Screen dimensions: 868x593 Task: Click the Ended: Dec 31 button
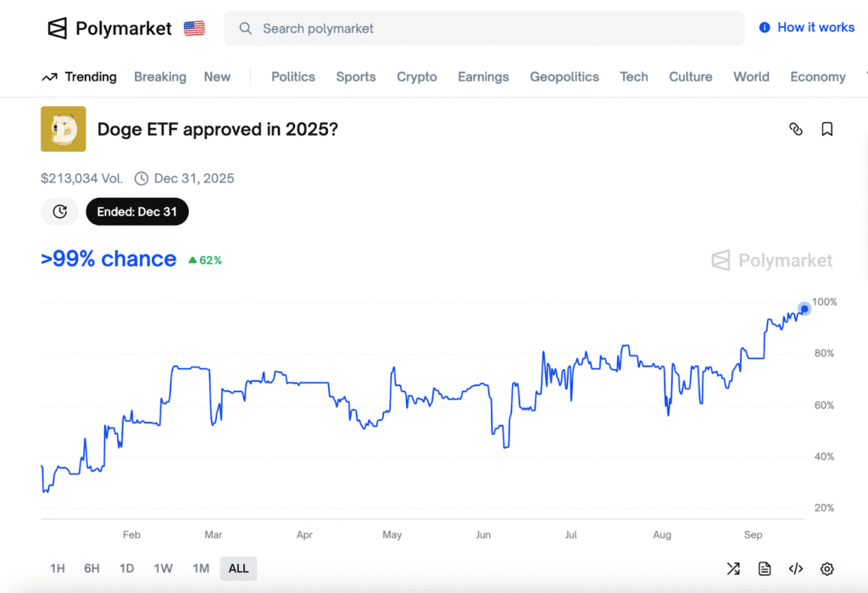[137, 211]
